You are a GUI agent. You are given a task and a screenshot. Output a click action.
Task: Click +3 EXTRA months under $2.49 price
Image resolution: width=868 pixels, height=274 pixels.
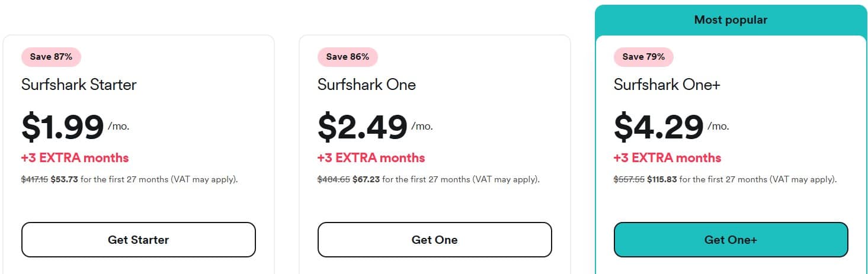coord(371,158)
